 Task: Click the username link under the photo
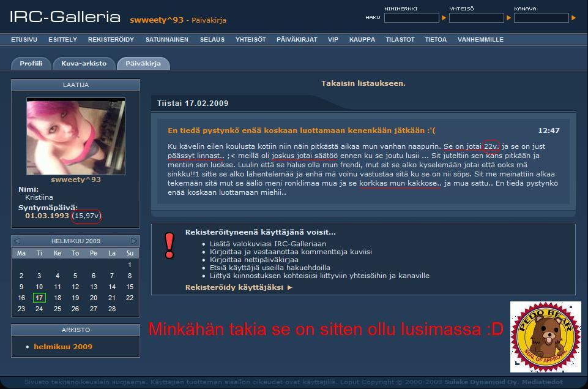pyautogui.click(x=76, y=179)
